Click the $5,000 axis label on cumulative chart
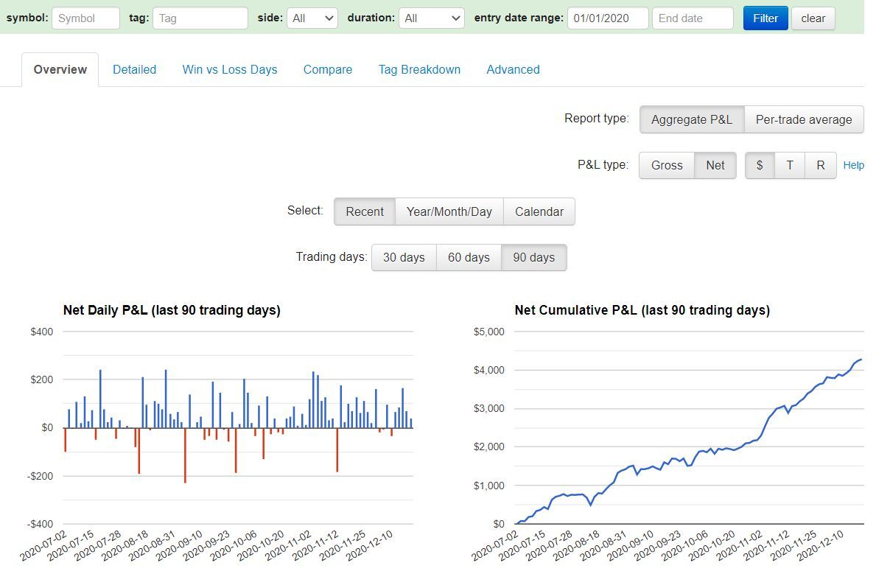Image resolution: width=890 pixels, height=588 pixels. (x=488, y=332)
